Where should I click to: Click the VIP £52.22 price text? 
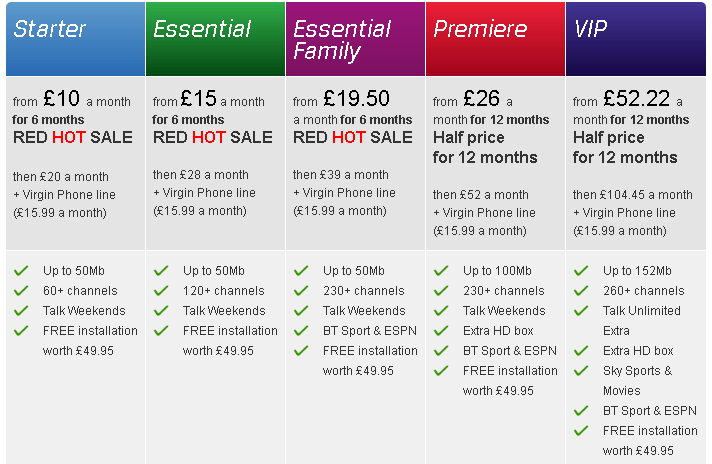636,99
